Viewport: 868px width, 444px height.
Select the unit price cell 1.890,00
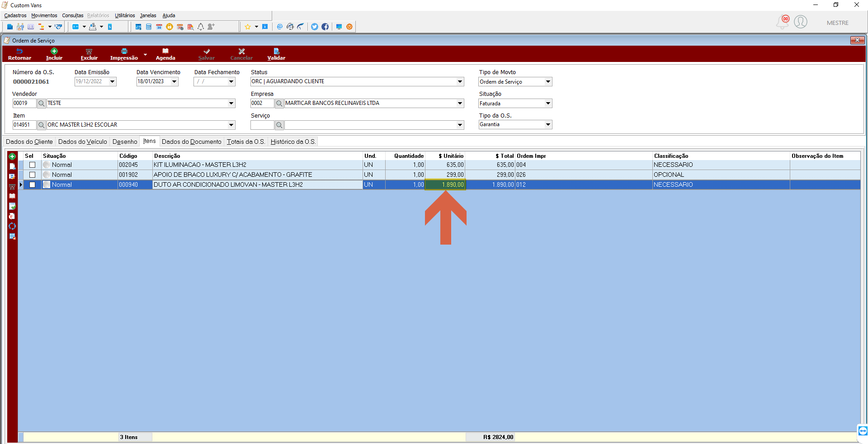coord(445,184)
